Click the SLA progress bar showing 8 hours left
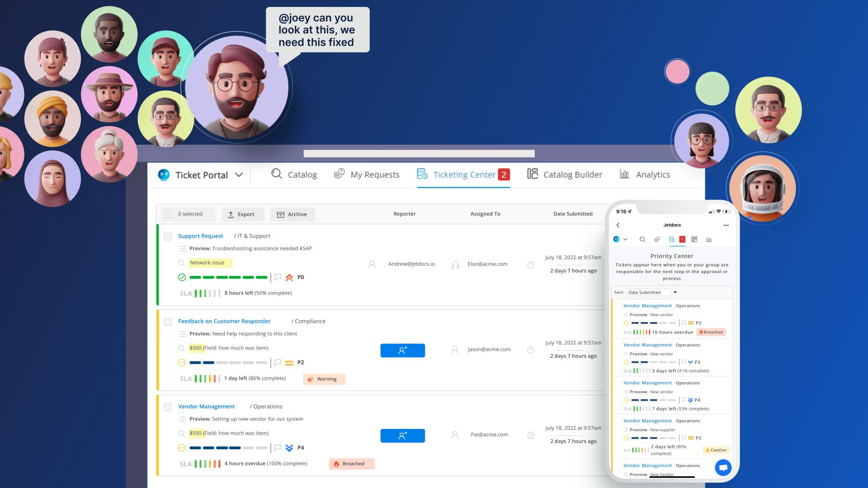The image size is (868, 488). click(x=207, y=293)
